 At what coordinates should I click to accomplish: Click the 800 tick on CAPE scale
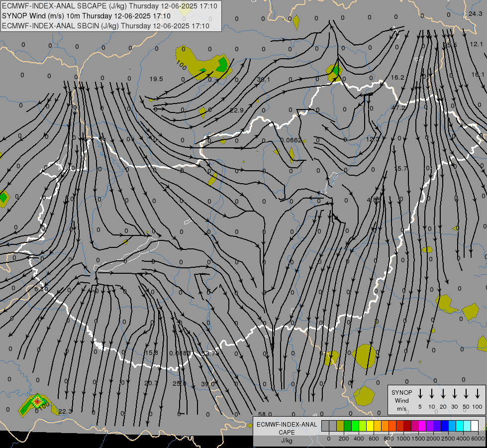click(x=389, y=439)
